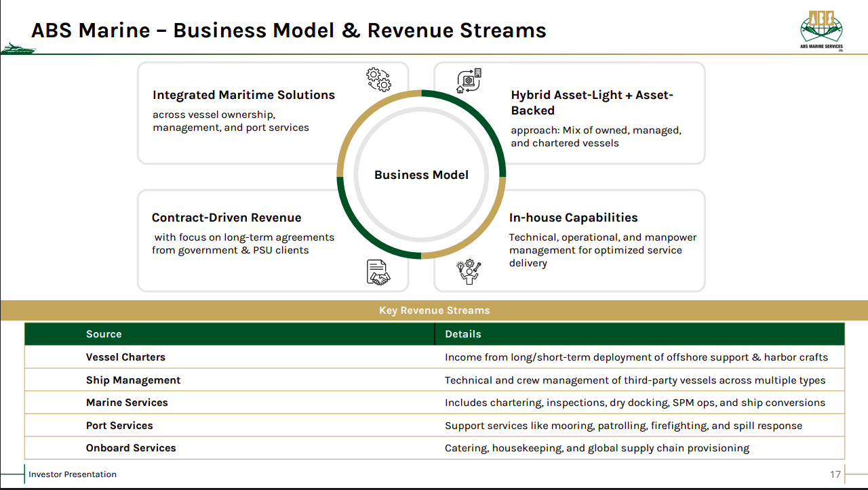The height and width of the screenshot is (490, 868).
Task: Click the catering and housekeeping details
Action: (x=597, y=448)
